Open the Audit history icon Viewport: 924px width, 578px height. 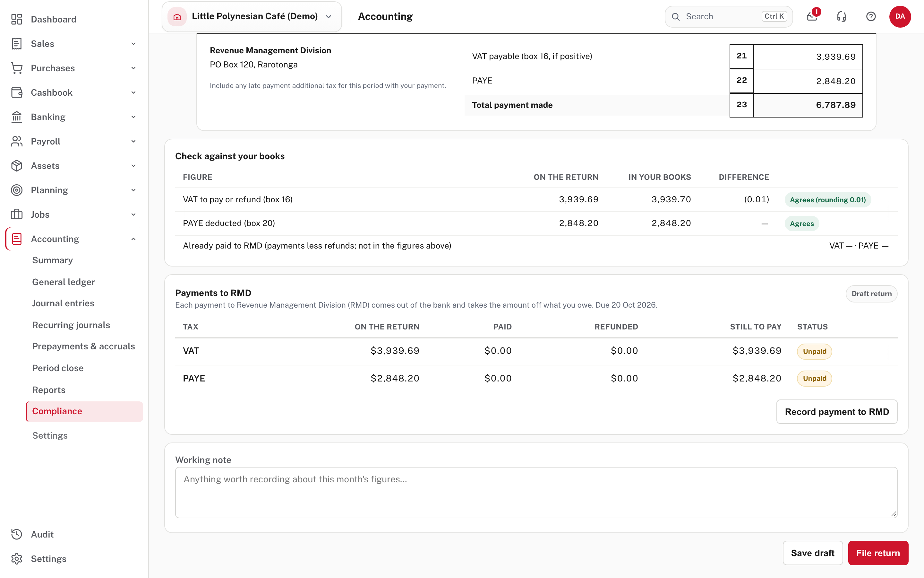pyautogui.click(x=16, y=534)
